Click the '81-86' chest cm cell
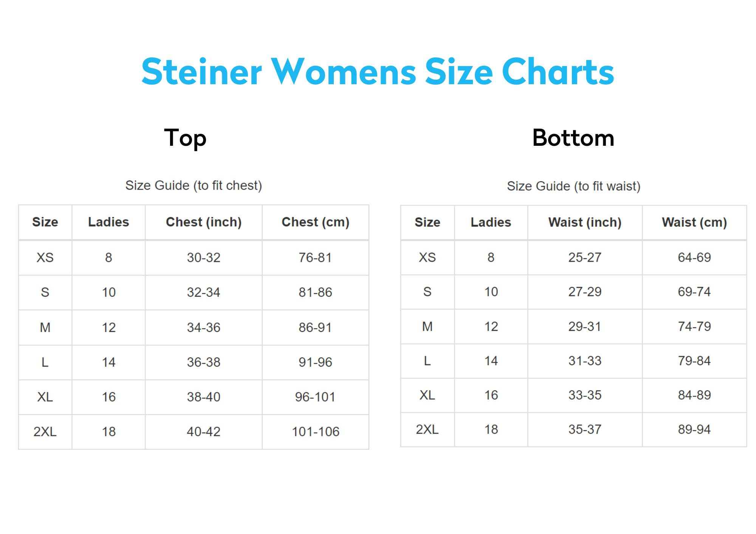 315,292
